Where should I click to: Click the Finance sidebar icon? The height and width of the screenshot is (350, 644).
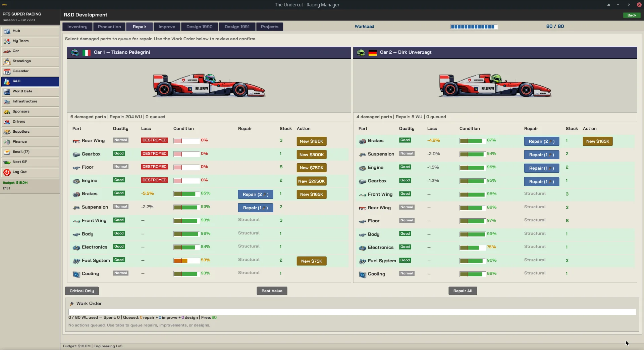7,142
